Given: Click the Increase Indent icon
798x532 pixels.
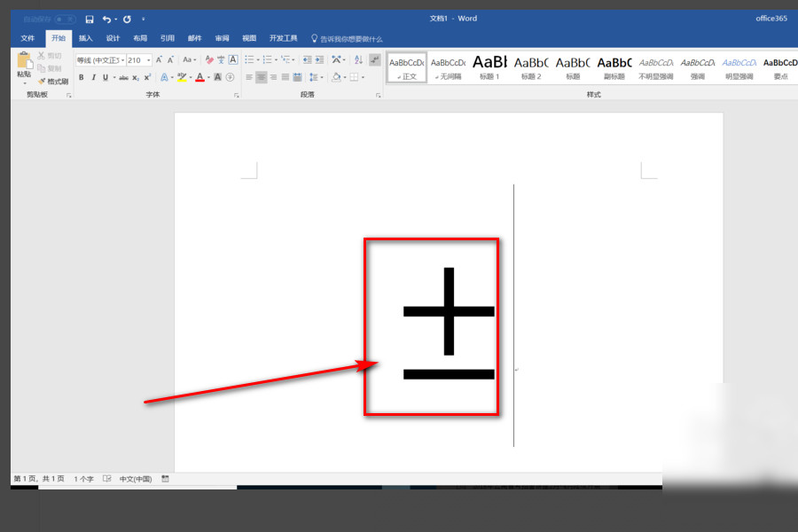Looking at the screenshot, I should [319, 60].
